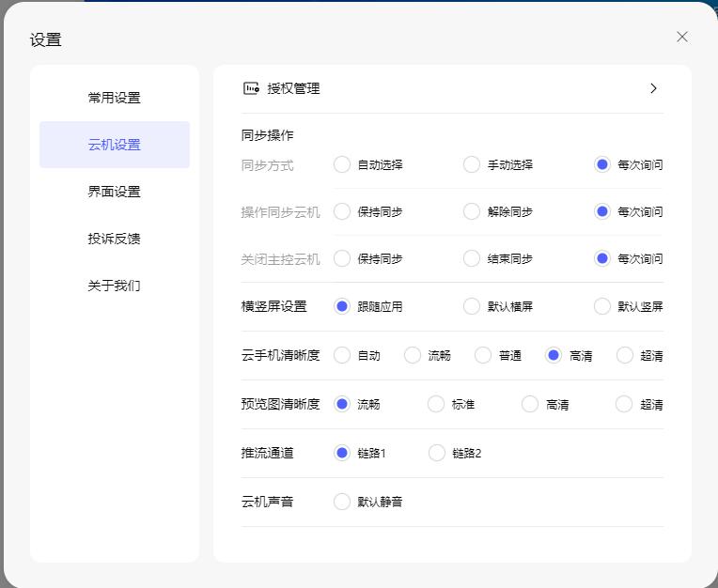Click the 授权管理 label
Image resolution: width=718 pixels, height=588 pixels.
pos(293,88)
